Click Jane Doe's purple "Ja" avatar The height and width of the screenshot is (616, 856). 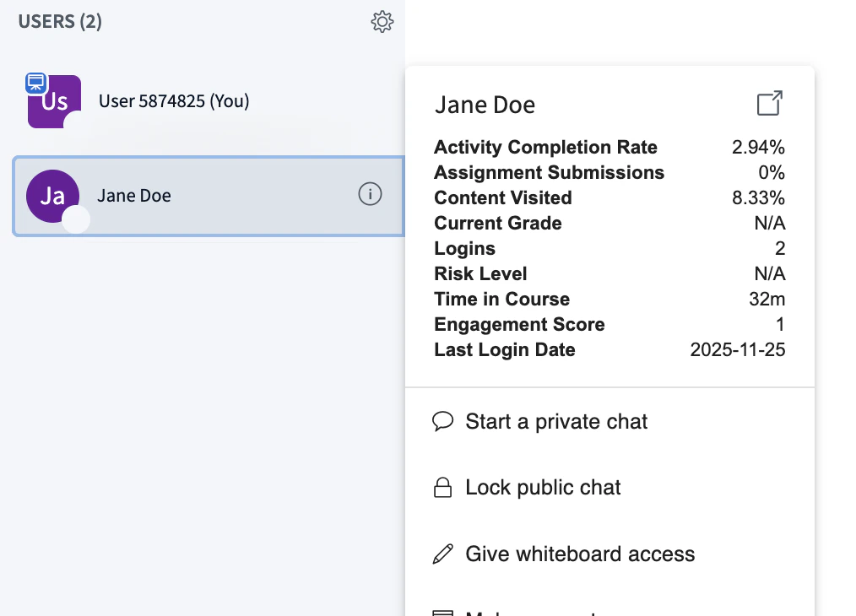point(53,196)
